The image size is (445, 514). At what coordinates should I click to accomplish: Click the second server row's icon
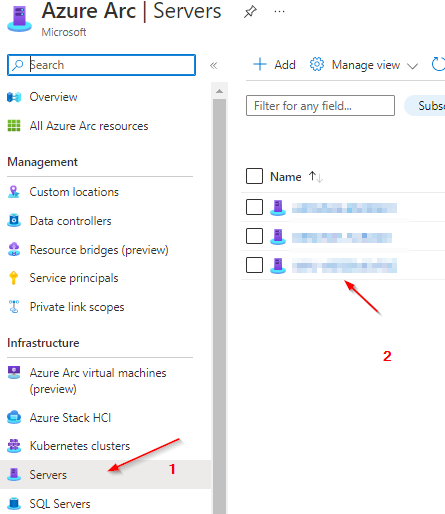click(278, 237)
